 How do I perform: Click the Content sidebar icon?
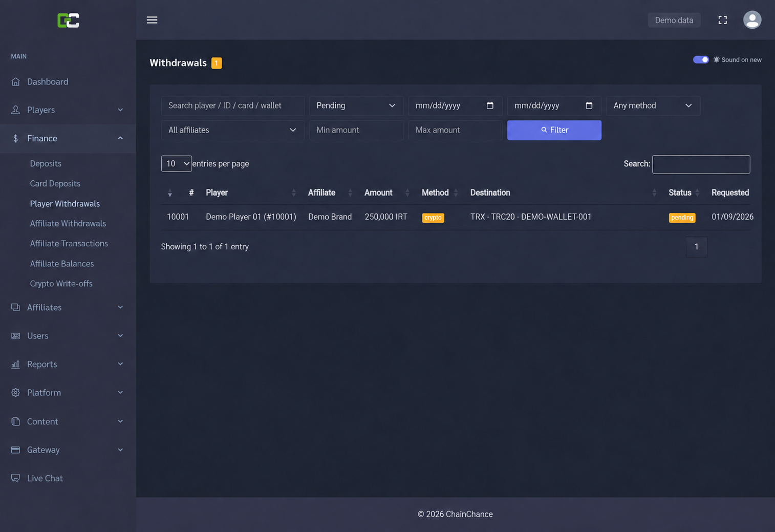click(x=16, y=421)
